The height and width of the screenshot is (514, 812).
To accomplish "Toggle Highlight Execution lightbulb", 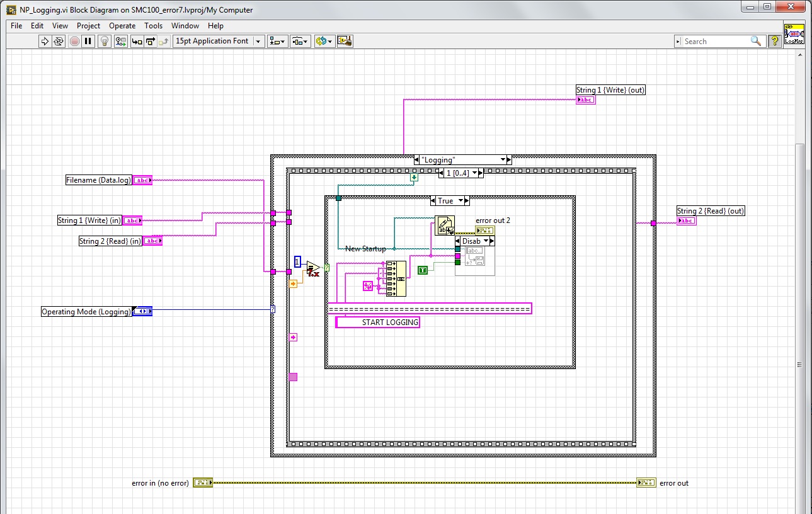I will coord(105,41).
